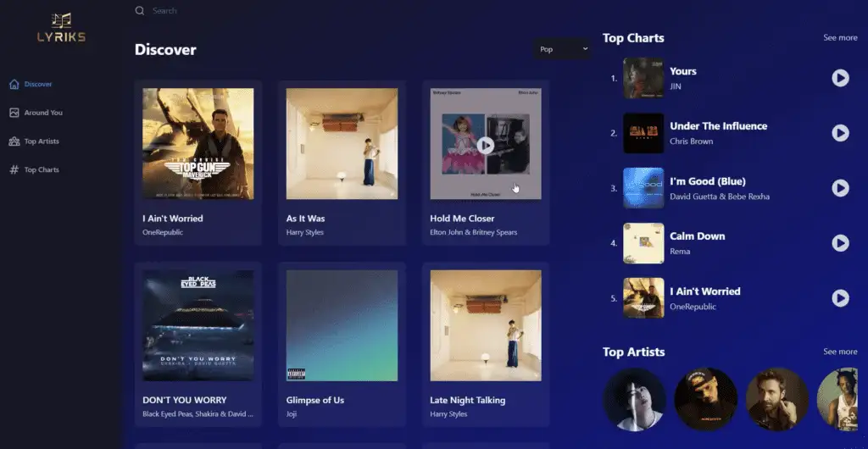The height and width of the screenshot is (449, 868).
Task: Open first Top Artists avatar
Action: pyautogui.click(x=634, y=399)
